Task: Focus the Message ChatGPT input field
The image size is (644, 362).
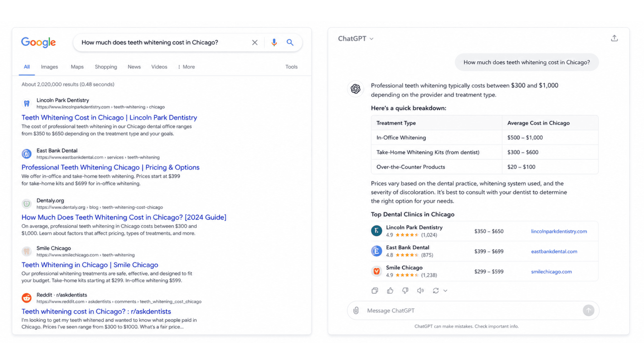Action: pyautogui.click(x=473, y=310)
